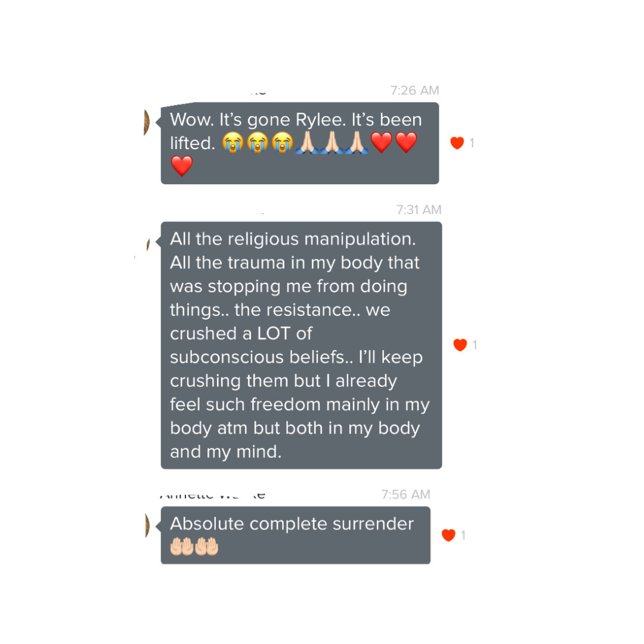
Task: Select the 7:56 AM timestamp
Action: [405, 494]
